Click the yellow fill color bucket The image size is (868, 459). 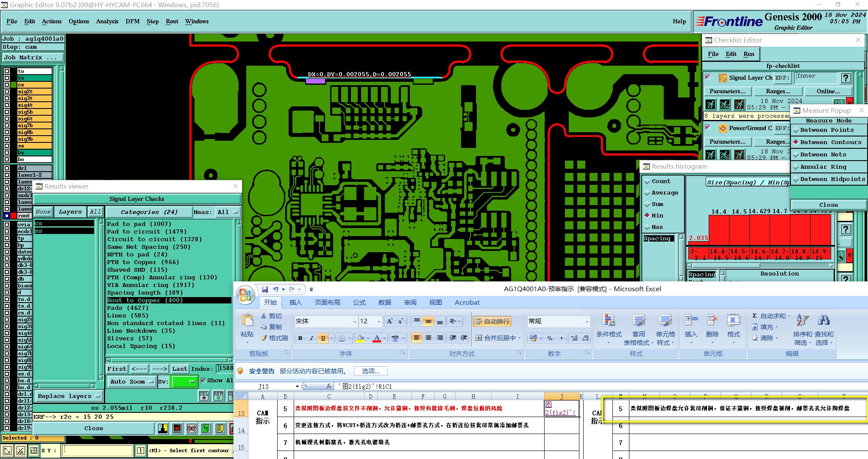pos(360,338)
